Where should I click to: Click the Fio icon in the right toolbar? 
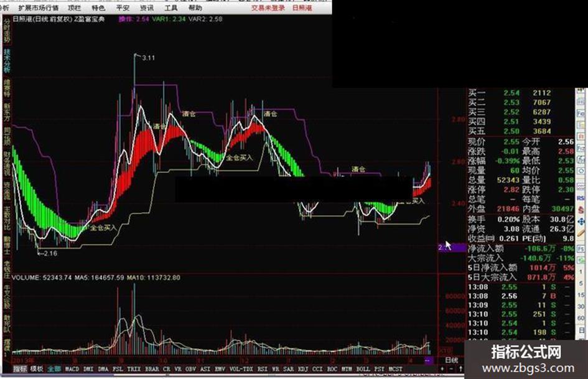581,112
